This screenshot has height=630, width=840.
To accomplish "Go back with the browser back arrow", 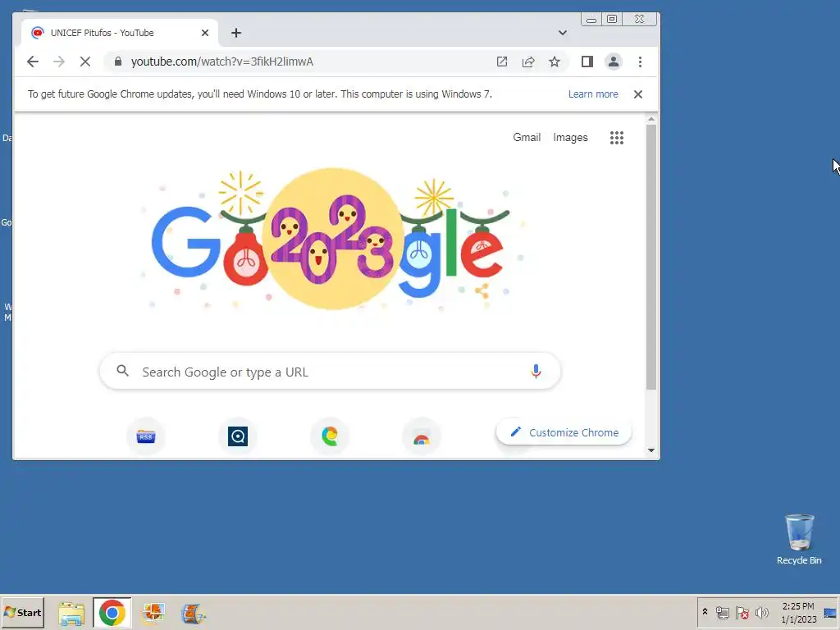I will click(33, 62).
